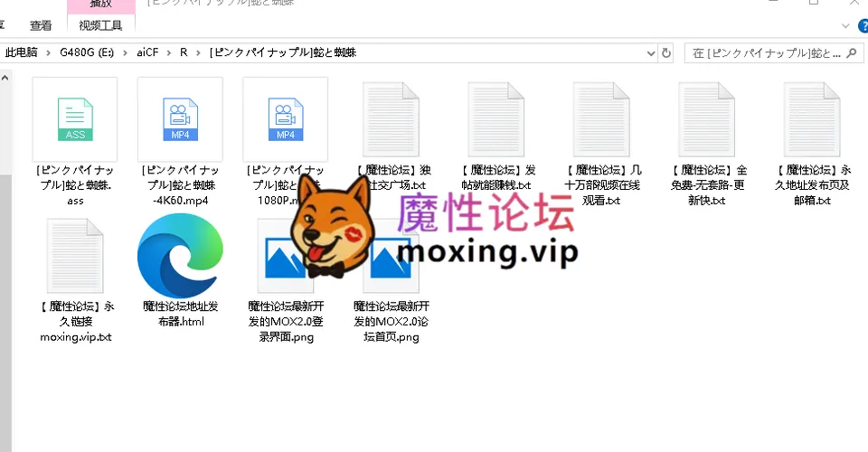
Task: Go to aiCF folder in the breadcrumb
Action: [x=147, y=52]
